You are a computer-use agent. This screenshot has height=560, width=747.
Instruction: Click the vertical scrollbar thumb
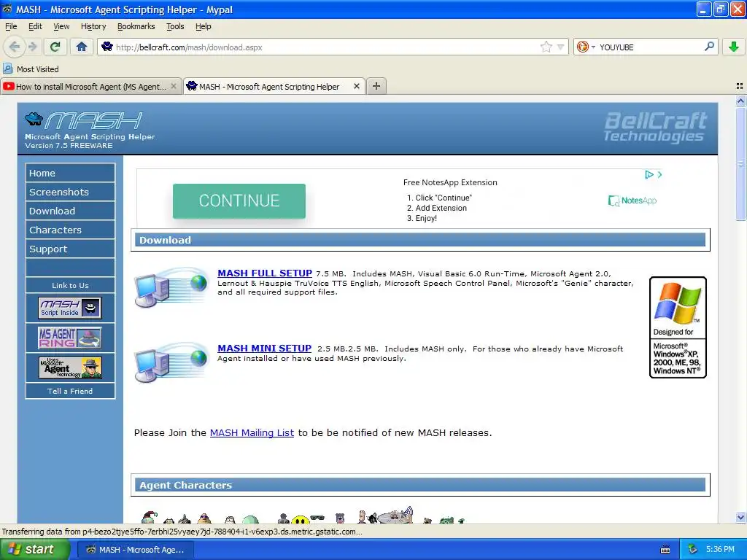coord(740,164)
